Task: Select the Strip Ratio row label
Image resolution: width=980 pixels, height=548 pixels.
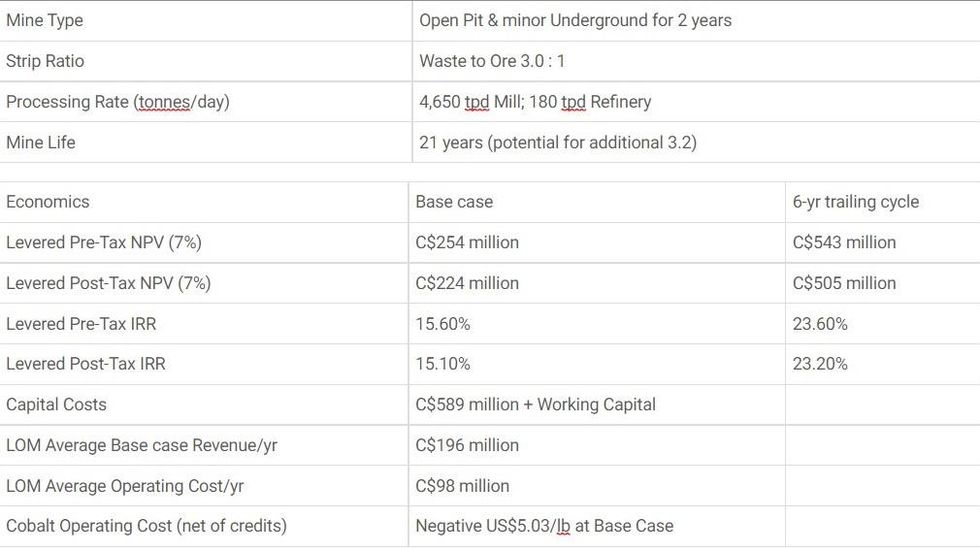Action: (45, 61)
